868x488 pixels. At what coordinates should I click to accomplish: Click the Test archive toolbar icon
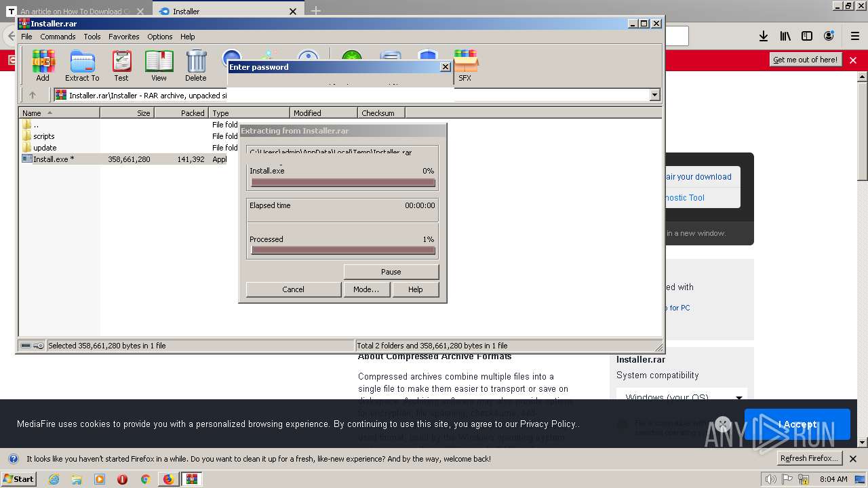121,66
